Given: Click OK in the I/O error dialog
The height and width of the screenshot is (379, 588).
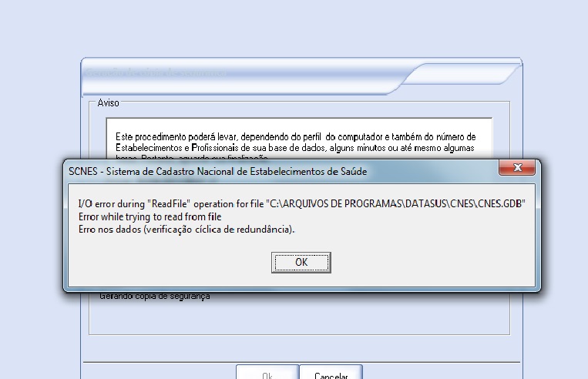Looking at the screenshot, I should tap(301, 263).
